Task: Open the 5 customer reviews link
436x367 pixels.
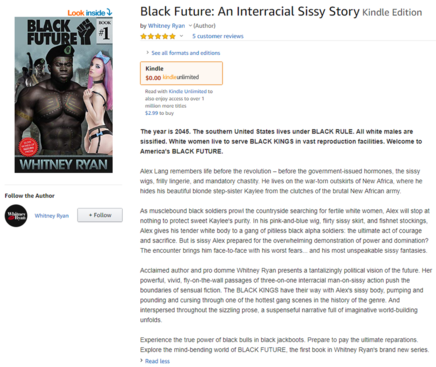Action: (x=218, y=36)
